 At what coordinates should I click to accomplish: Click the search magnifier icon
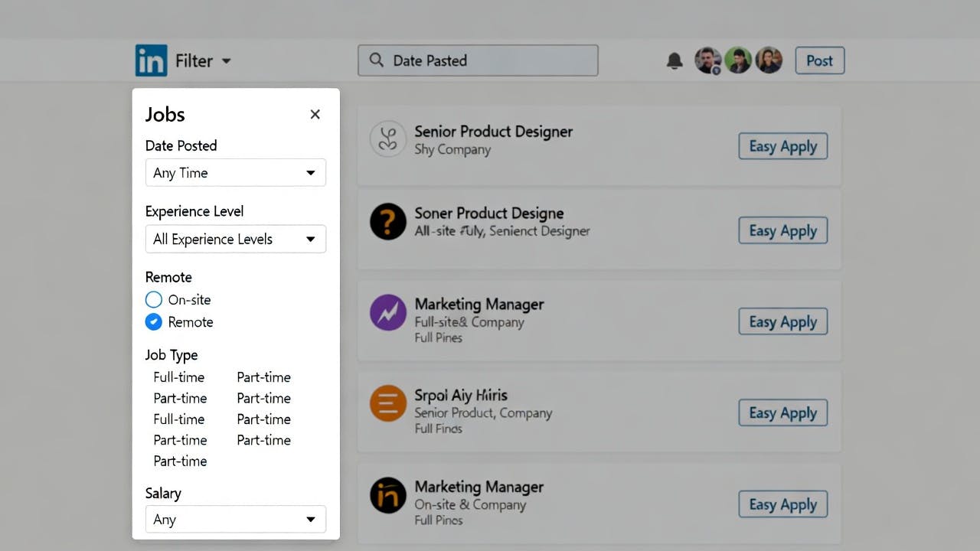tap(375, 60)
